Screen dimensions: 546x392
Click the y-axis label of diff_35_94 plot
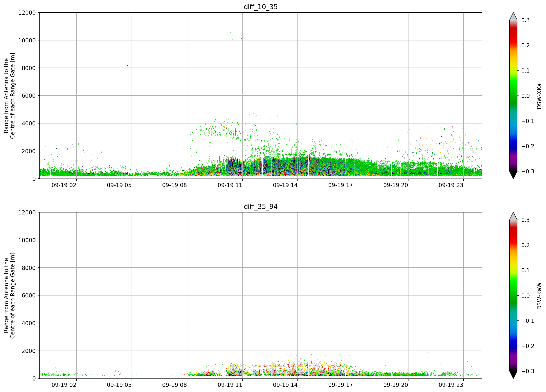pos(9,295)
